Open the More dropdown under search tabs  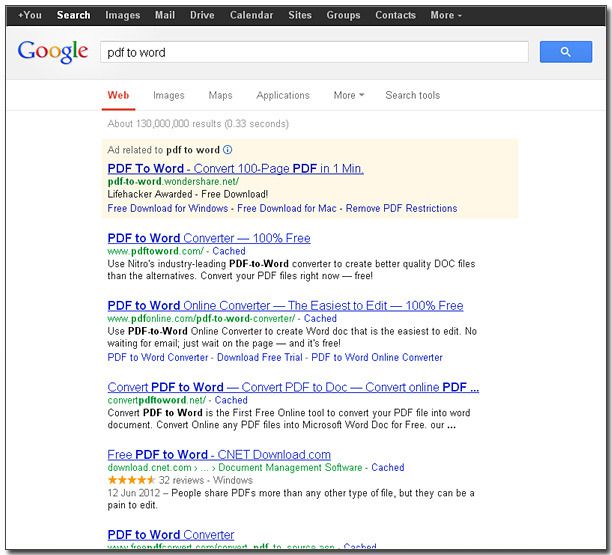349,95
